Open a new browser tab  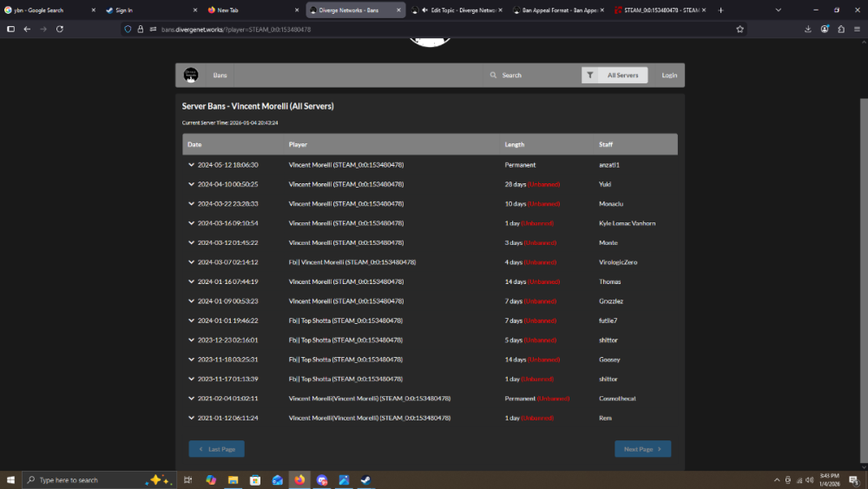point(720,10)
